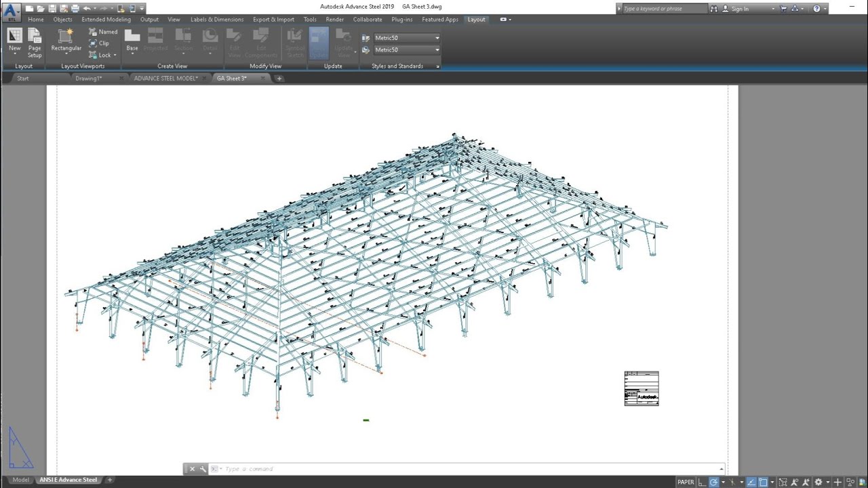The width and height of the screenshot is (868, 488).
Task: Click the Named viewports icon
Action: (x=93, y=32)
